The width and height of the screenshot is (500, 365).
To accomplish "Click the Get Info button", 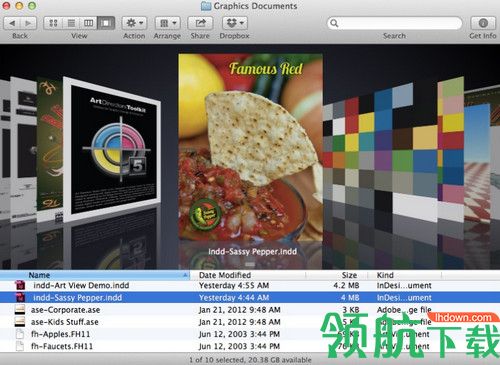I will coord(483,23).
